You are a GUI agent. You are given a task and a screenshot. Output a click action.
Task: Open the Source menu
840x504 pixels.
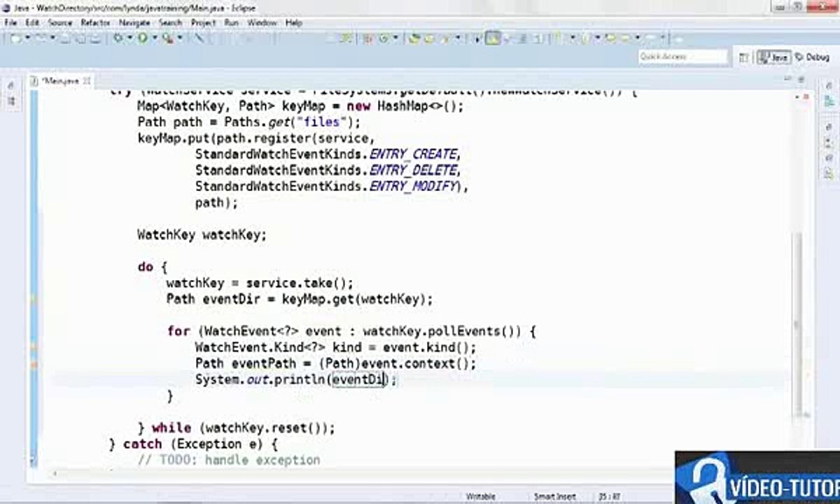59,22
